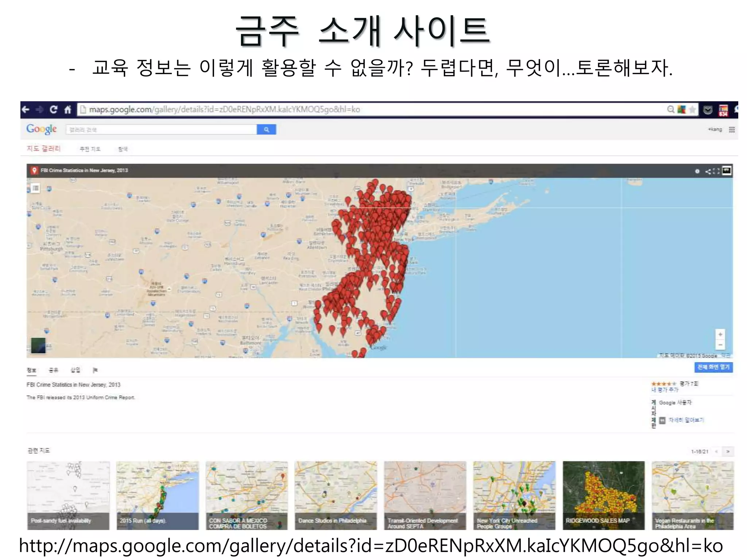747x560 pixels.
Task: Click the 관련 지도 heading
Action: [39, 451]
